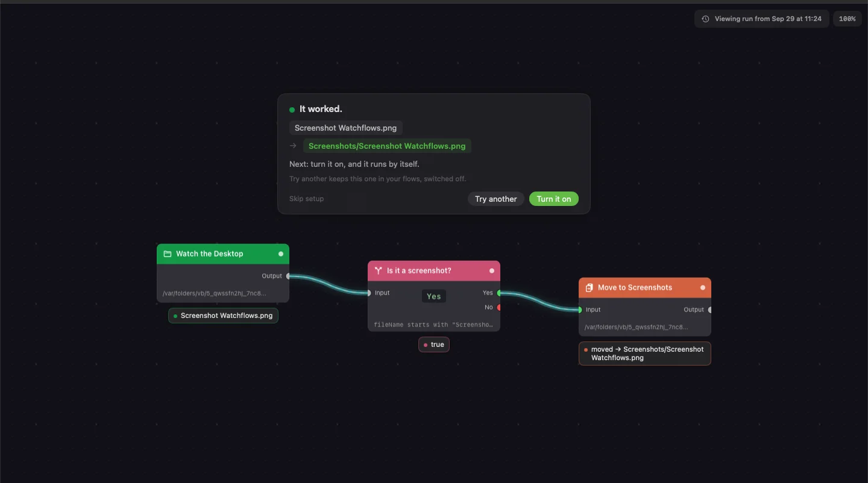This screenshot has width=868, height=483.
Task: Click the Yes badge inside the condition node
Action: pos(434,296)
